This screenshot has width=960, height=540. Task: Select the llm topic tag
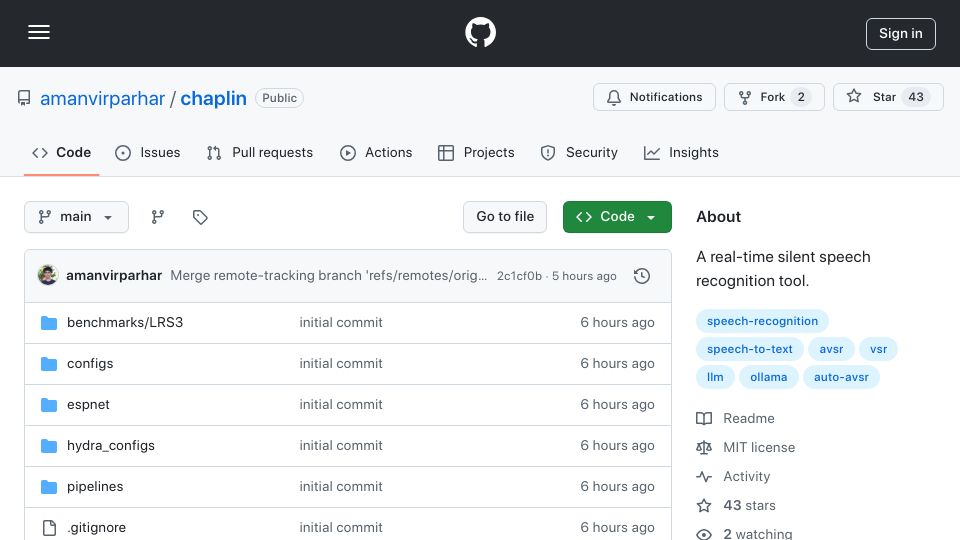(x=715, y=377)
